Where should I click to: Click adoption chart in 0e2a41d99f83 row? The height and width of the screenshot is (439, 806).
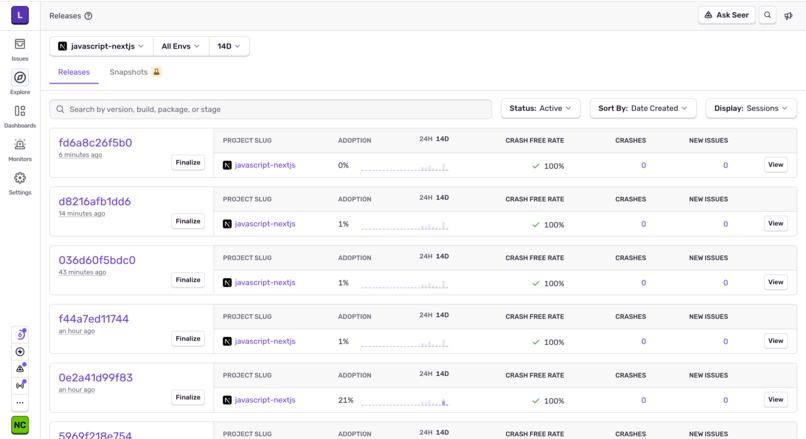click(x=405, y=401)
